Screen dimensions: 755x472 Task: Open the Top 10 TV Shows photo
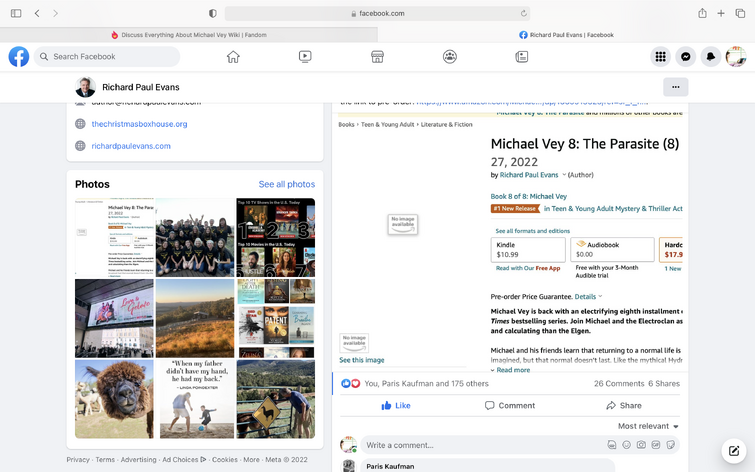click(276, 237)
